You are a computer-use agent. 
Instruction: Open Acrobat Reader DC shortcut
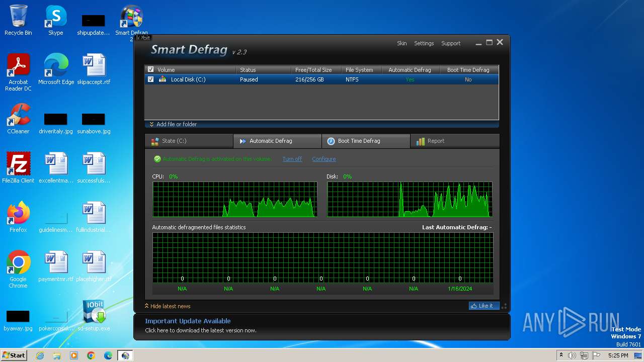(18, 72)
